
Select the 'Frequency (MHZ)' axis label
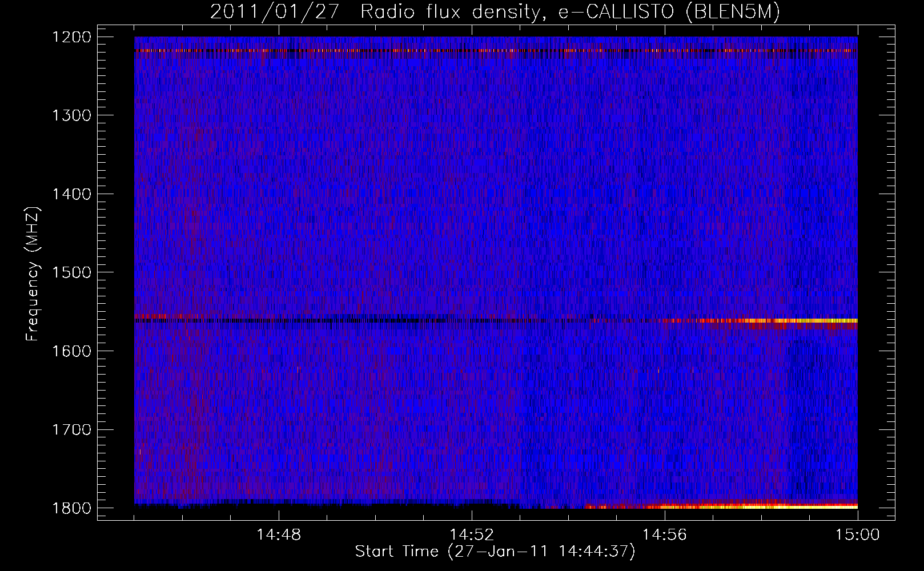point(33,274)
